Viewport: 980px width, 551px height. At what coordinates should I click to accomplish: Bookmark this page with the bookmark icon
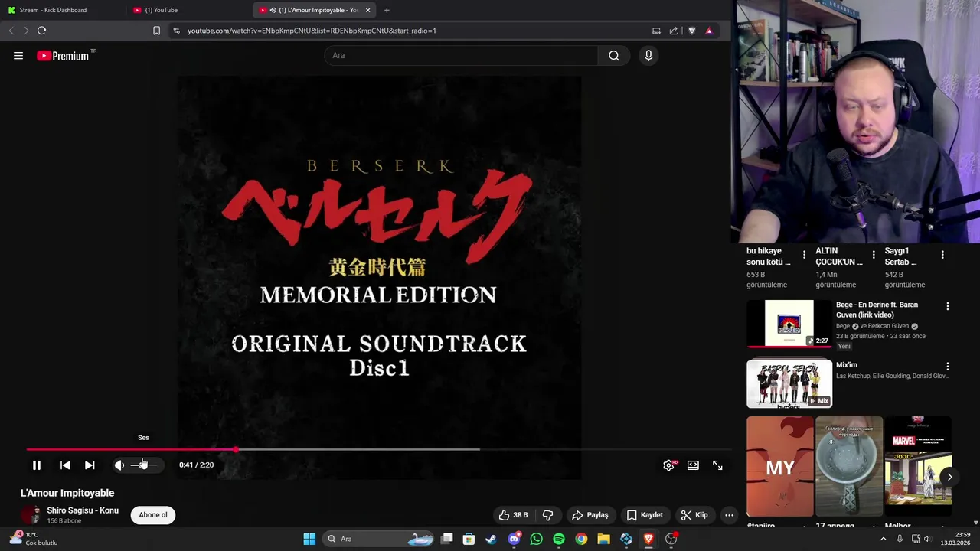point(156,31)
